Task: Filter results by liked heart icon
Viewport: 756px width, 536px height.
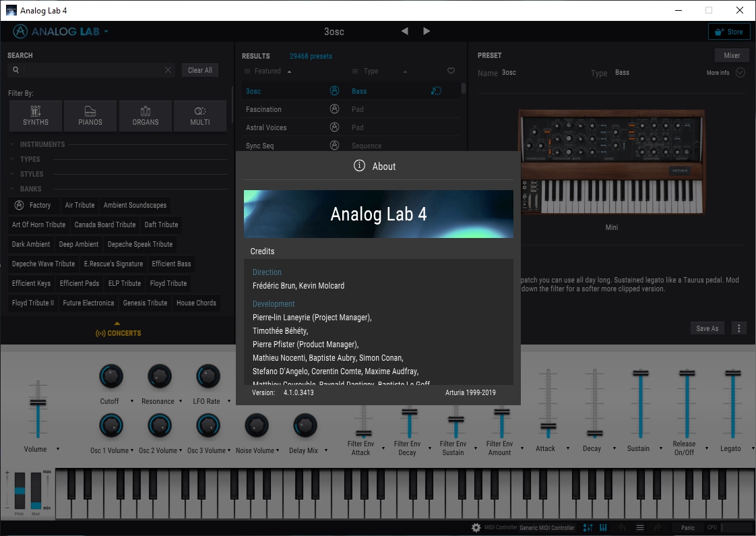Action: point(451,71)
